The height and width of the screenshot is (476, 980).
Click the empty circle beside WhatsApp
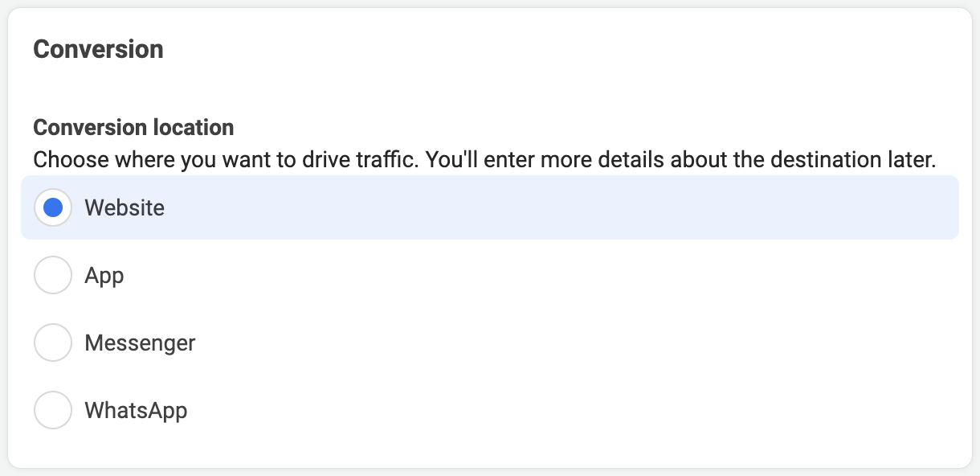point(53,410)
